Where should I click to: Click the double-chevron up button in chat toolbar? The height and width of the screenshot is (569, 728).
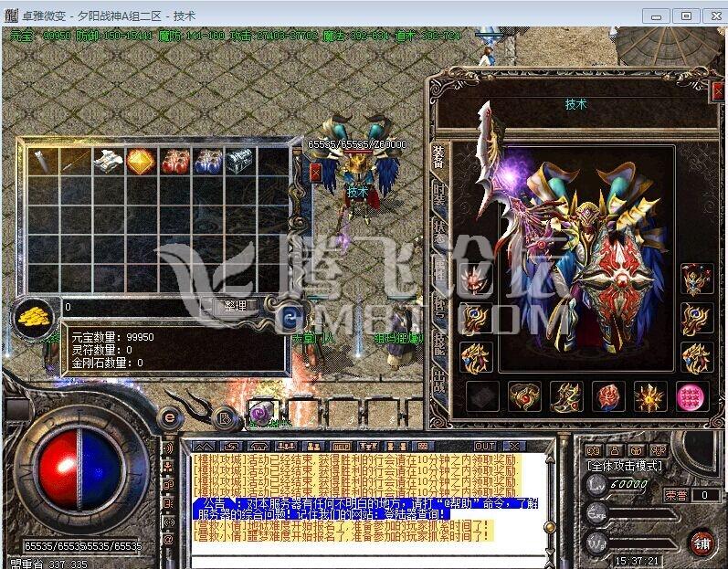pos(204,446)
